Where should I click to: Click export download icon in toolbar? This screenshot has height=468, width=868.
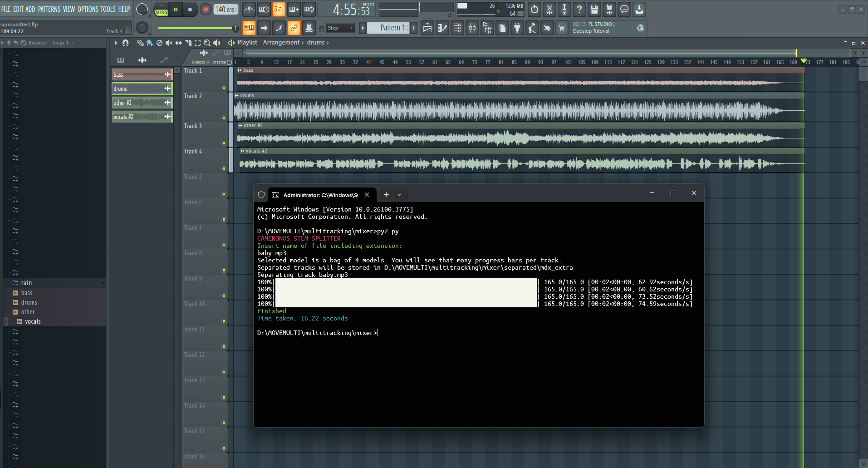click(x=639, y=9)
